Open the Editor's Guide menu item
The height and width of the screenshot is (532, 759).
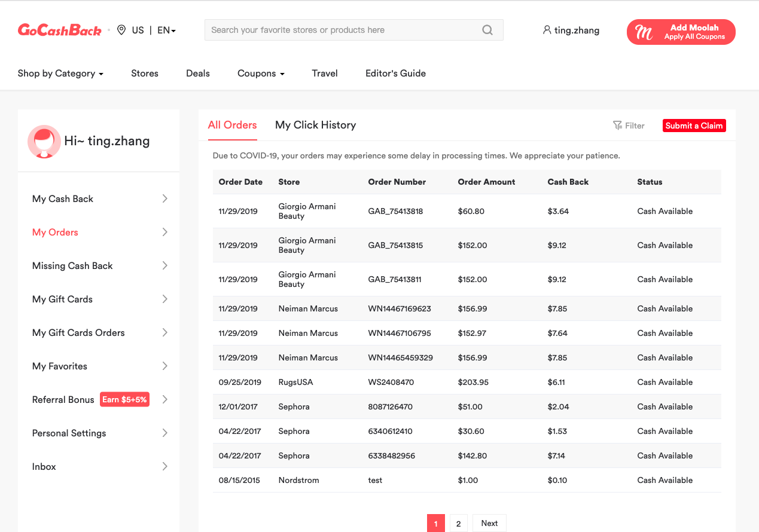tap(396, 74)
